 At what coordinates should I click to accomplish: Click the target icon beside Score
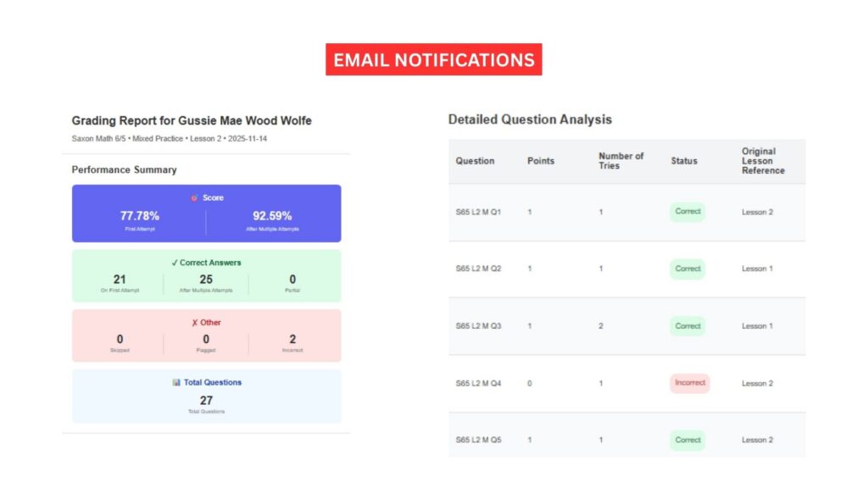194,198
